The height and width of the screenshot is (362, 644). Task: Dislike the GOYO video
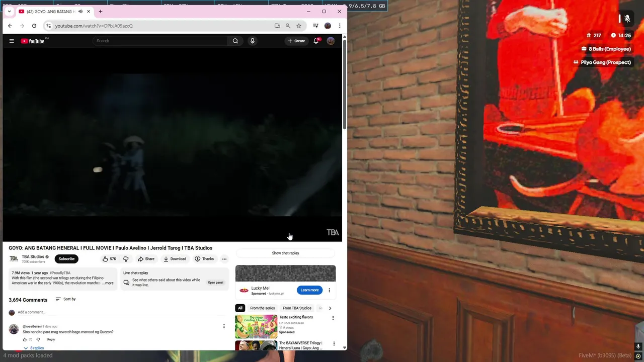[x=126, y=259]
